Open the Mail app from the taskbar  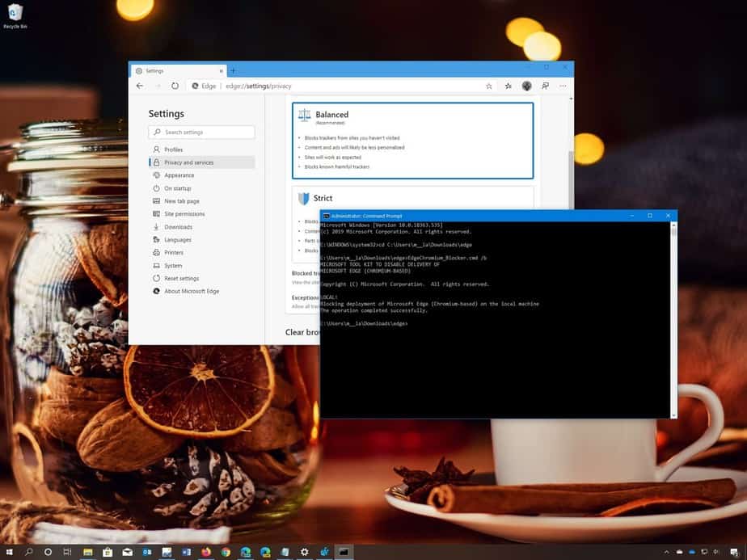click(x=127, y=552)
